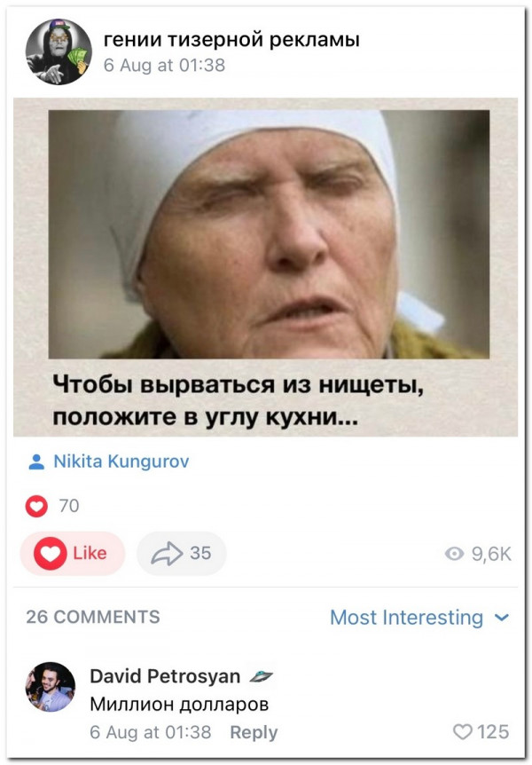Show reactions via the small red heart icon
532x765 pixels.
coord(36,506)
